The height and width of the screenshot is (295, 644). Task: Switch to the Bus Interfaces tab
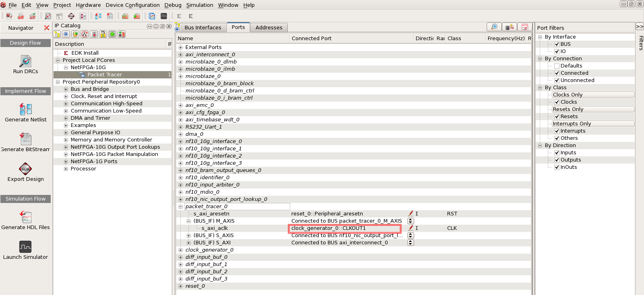202,28
